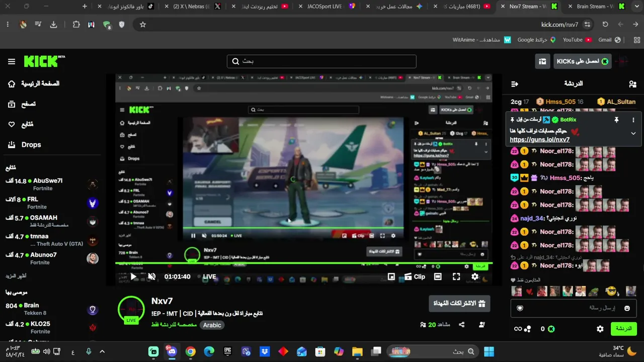Play the Nxv7 stream video
The width and height of the screenshot is (644, 362).
point(133,277)
